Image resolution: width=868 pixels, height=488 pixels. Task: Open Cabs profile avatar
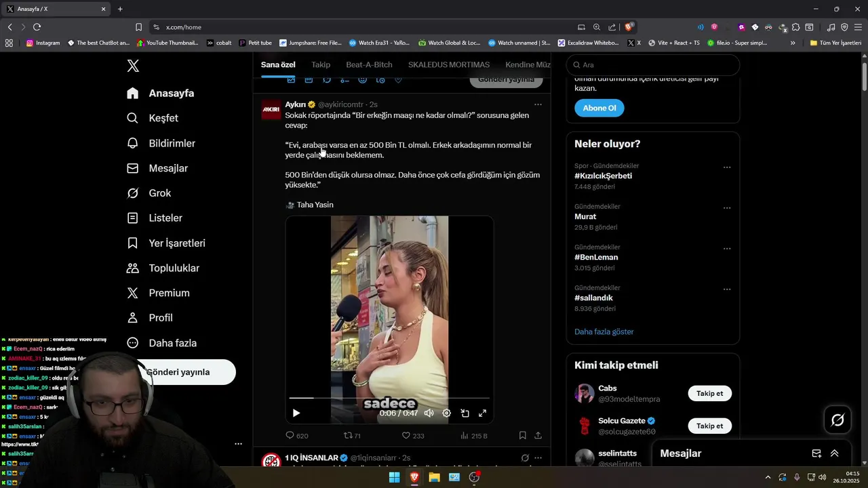585,393
